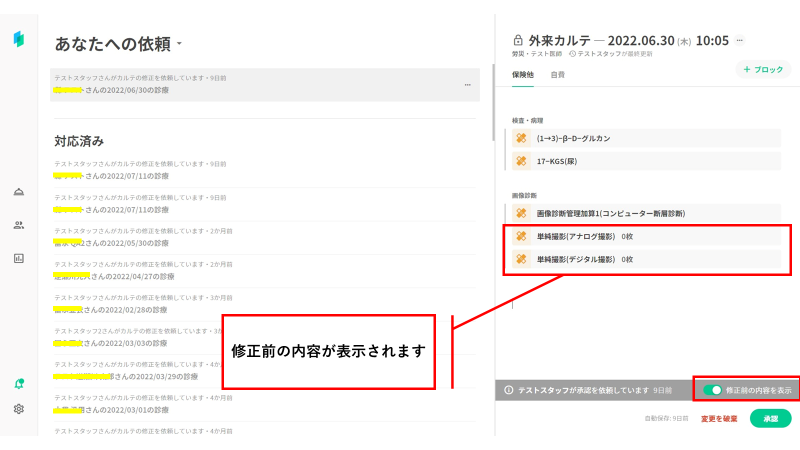Click the info icon in the approval bar
800x450 pixels.
[x=509, y=390]
